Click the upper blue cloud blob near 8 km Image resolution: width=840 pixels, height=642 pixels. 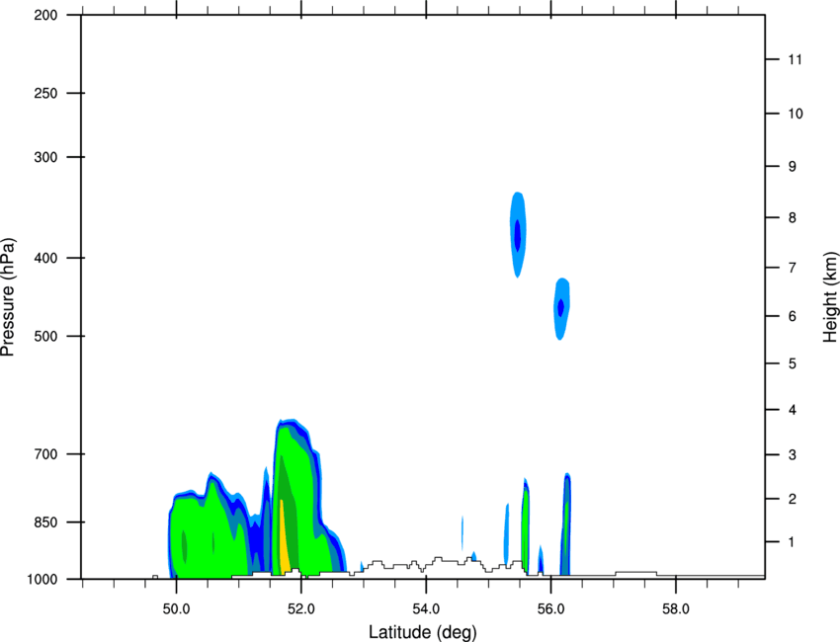pos(518,234)
